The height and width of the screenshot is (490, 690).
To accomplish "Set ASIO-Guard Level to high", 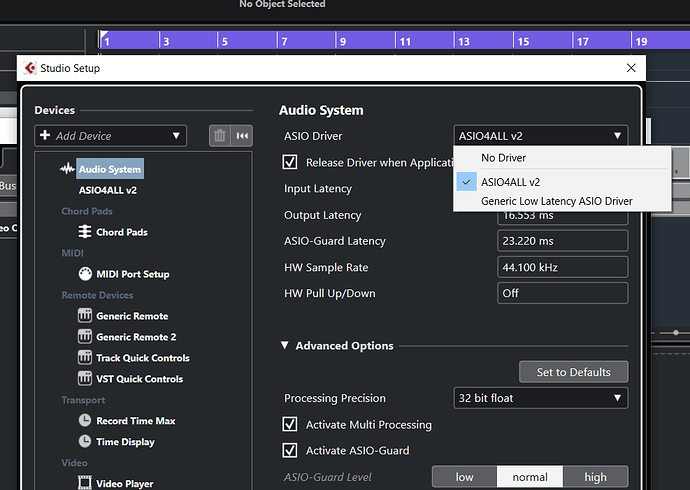I will coord(595,477).
